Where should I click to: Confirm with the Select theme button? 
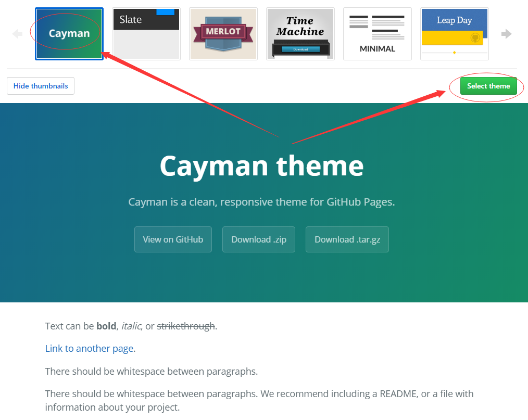pos(488,86)
